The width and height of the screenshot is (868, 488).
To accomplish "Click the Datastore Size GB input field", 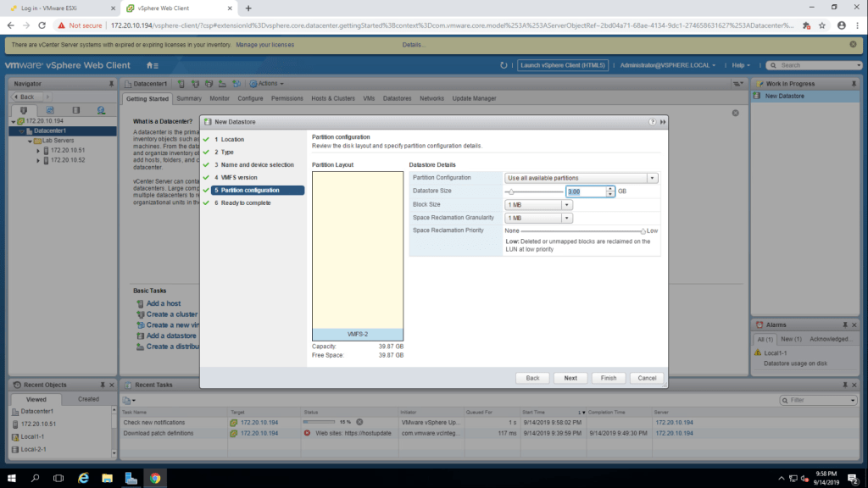I will coord(585,191).
